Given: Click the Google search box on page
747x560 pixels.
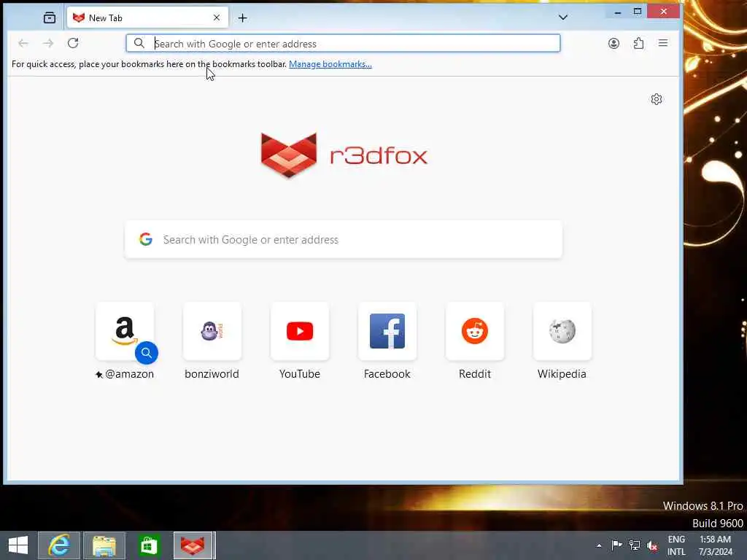Looking at the screenshot, I should tap(344, 239).
